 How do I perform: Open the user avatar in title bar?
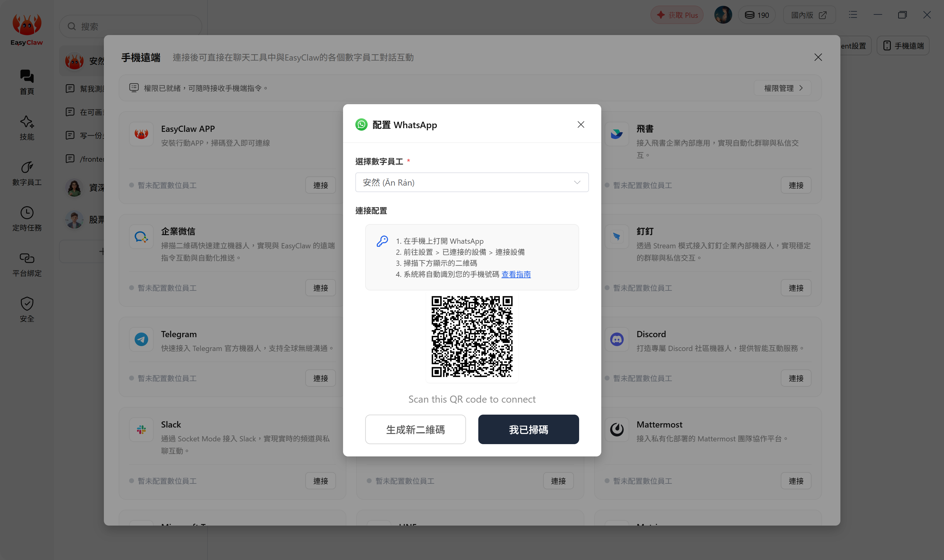[723, 15]
